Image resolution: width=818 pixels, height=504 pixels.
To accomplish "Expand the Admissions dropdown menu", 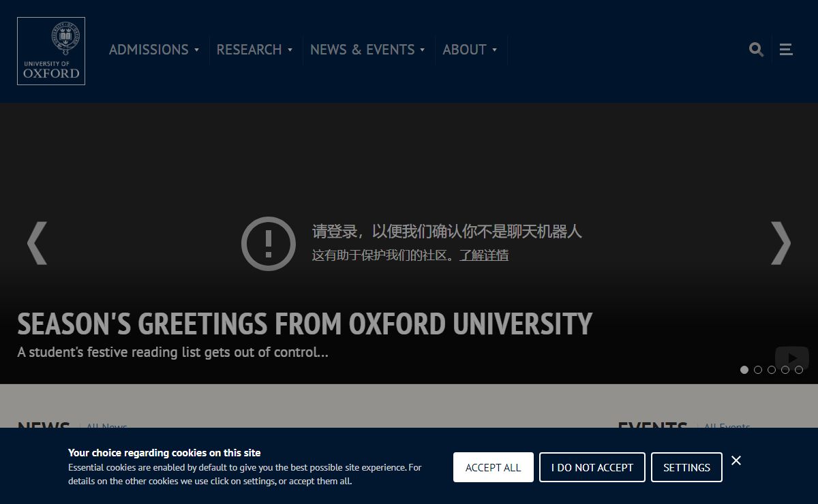I will tap(154, 50).
